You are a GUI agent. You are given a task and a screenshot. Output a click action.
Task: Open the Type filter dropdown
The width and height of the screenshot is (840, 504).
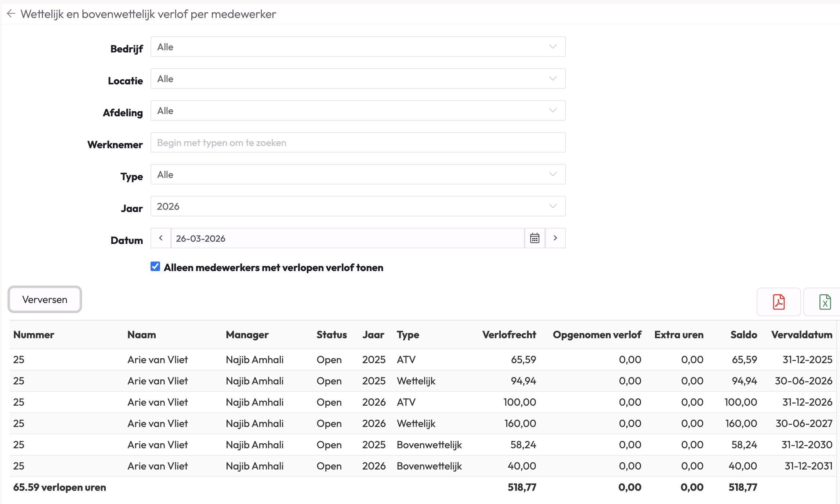click(358, 175)
